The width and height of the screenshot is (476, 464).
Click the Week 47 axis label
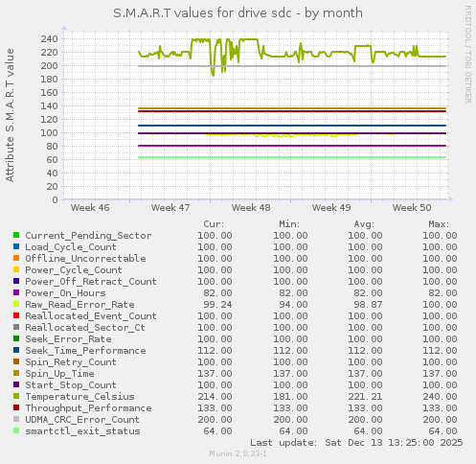(170, 208)
